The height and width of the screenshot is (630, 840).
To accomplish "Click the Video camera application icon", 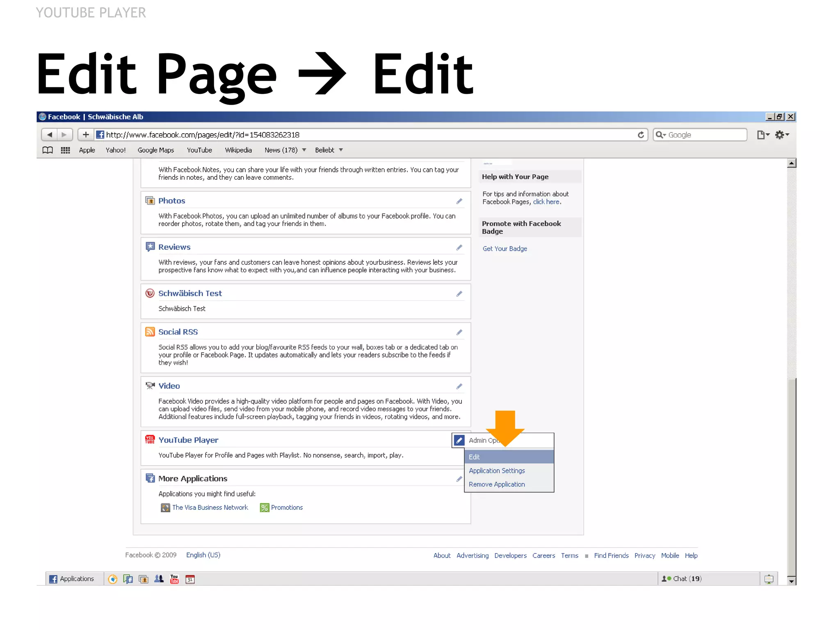I will tap(150, 386).
